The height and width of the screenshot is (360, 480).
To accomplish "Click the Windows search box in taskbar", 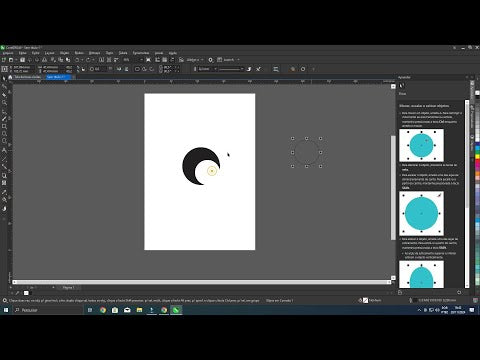I will (48, 310).
